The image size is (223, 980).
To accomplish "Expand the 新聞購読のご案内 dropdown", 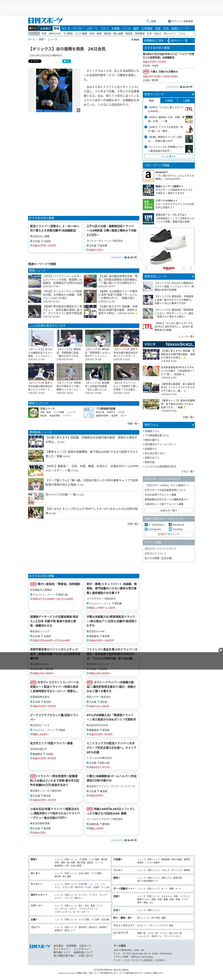I will pos(155,40).
